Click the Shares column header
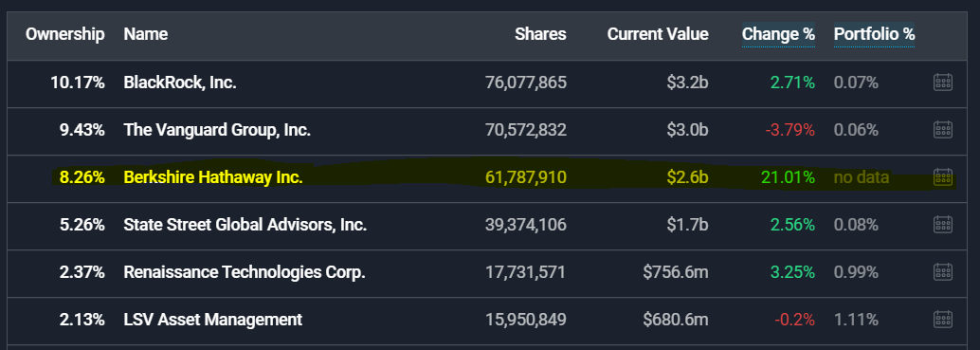This screenshot has width=980, height=350. 540,34
